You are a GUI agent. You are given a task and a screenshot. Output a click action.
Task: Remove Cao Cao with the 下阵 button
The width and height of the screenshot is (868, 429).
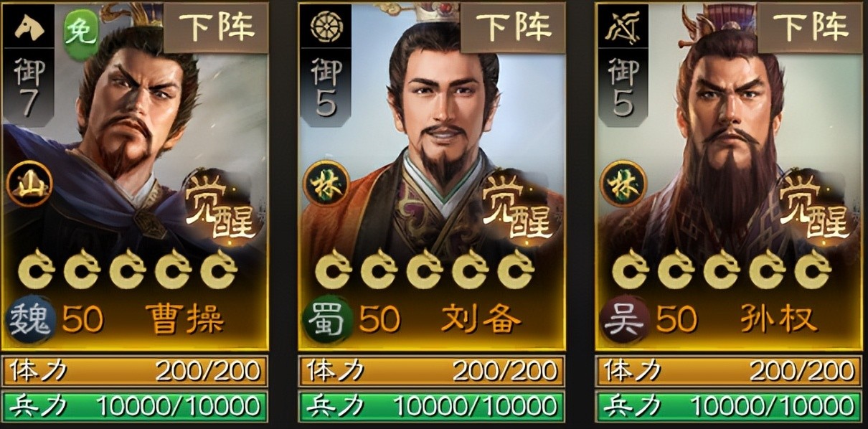(217, 27)
